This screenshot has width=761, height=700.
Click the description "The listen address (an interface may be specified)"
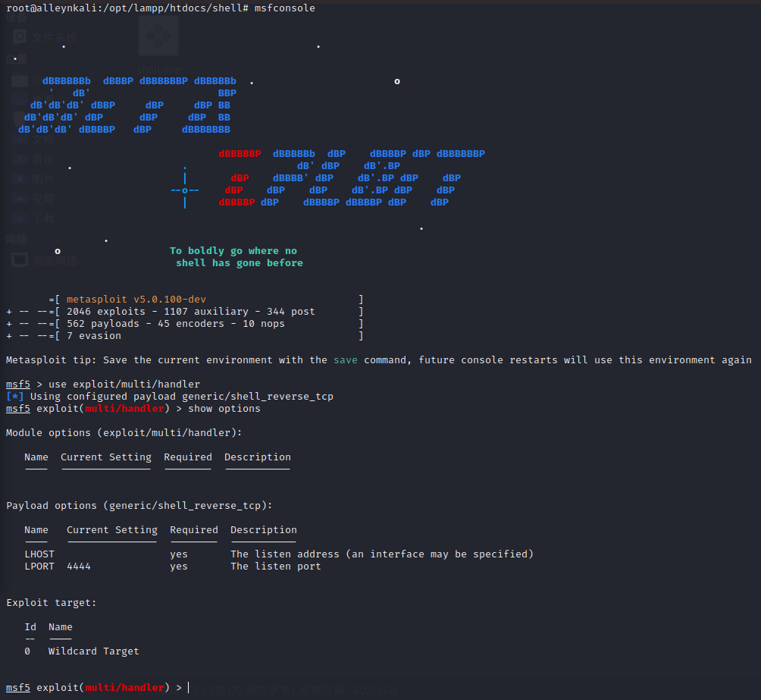pyautogui.click(x=382, y=554)
